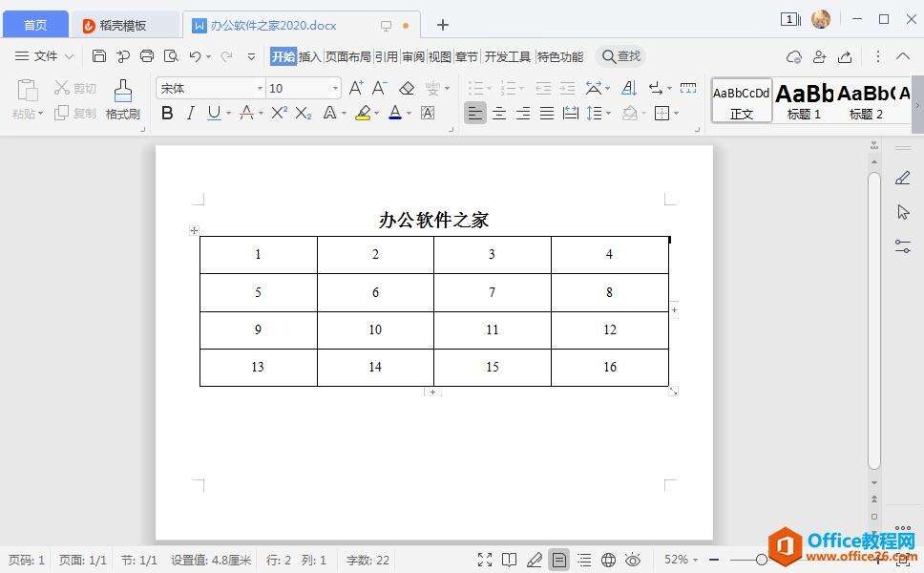The width and height of the screenshot is (924, 573).
Task: Toggle left align paragraph
Action: point(475,113)
